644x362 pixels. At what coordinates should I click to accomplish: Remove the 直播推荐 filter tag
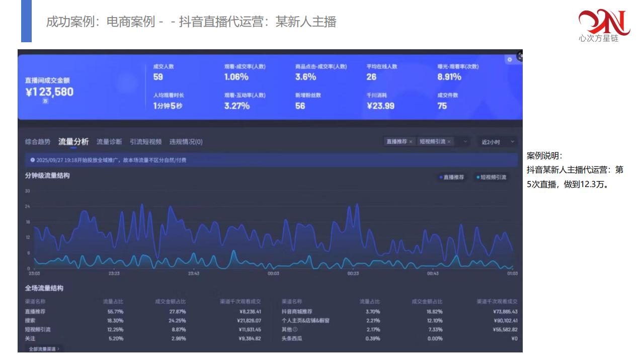(411, 142)
